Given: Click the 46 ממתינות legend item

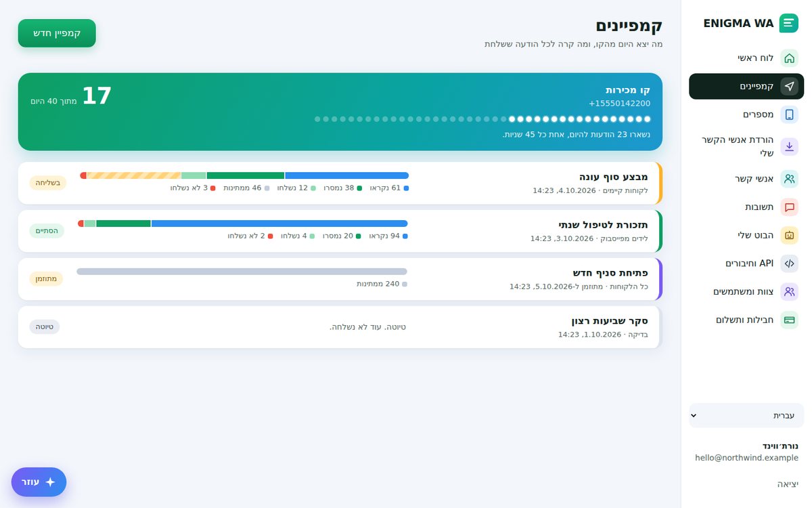Looking at the screenshot, I should tap(247, 188).
